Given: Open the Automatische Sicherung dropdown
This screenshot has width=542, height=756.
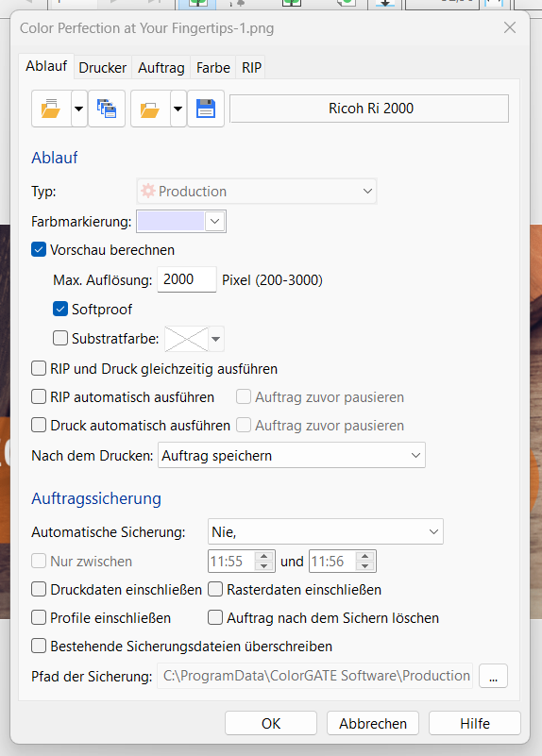Looking at the screenshot, I should click(326, 531).
